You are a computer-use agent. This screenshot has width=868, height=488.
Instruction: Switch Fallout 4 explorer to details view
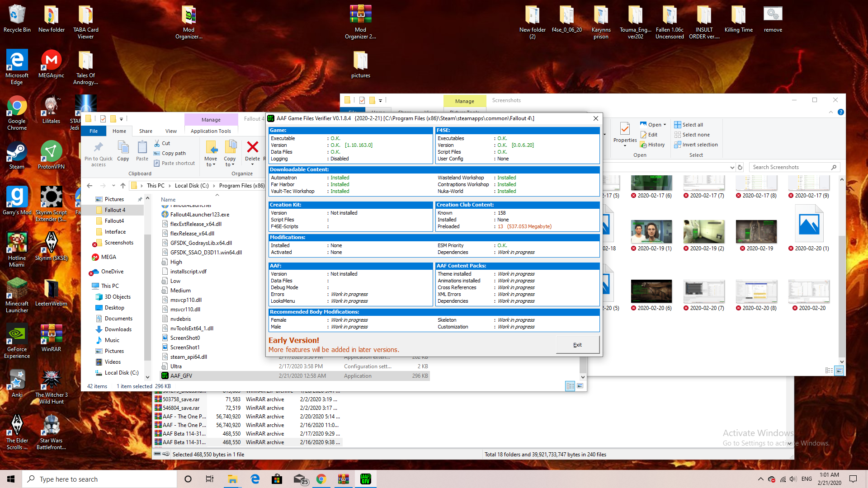pyautogui.click(x=570, y=386)
